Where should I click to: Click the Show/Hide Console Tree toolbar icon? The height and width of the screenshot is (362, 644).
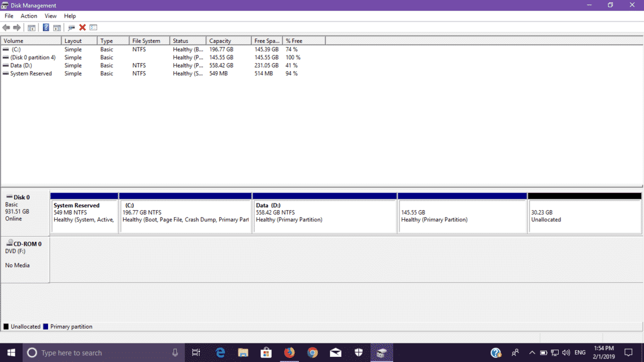[x=32, y=28]
